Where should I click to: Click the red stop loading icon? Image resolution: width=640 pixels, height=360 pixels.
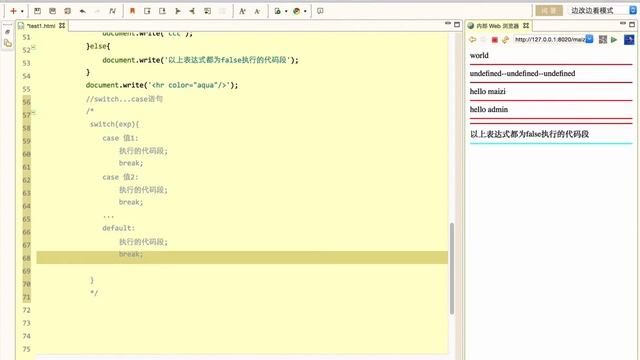495,40
